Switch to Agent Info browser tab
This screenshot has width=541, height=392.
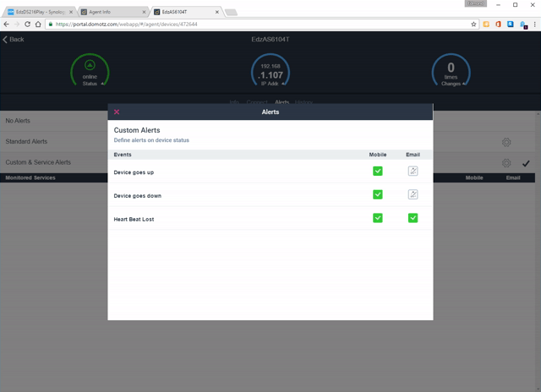point(113,12)
